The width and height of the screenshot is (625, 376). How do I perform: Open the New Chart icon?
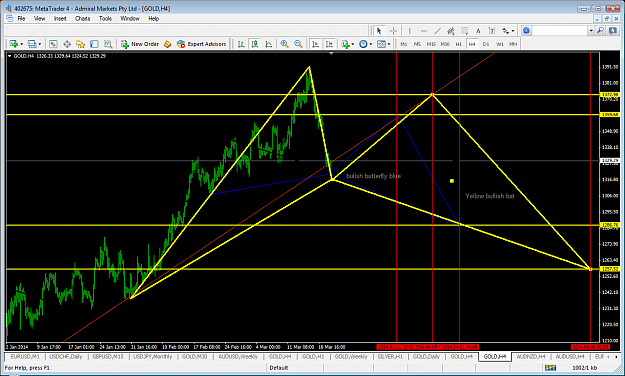[x=14, y=44]
